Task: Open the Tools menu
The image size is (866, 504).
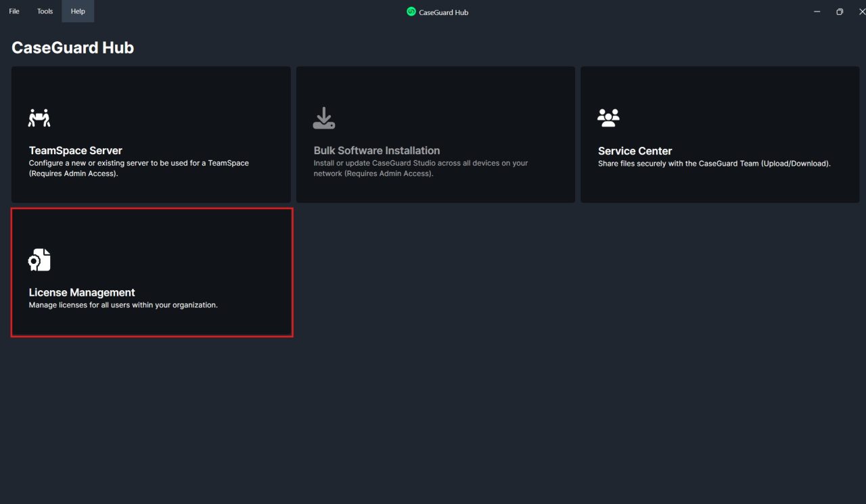Action: click(45, 12)
